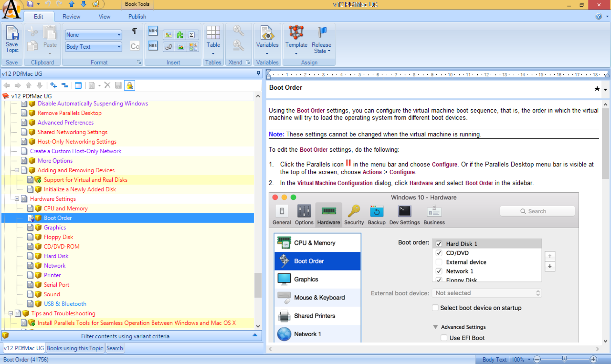Click expand-all icon in contents toolbar
The width and height of the screenshot is (611, 364).
point(53,86)
